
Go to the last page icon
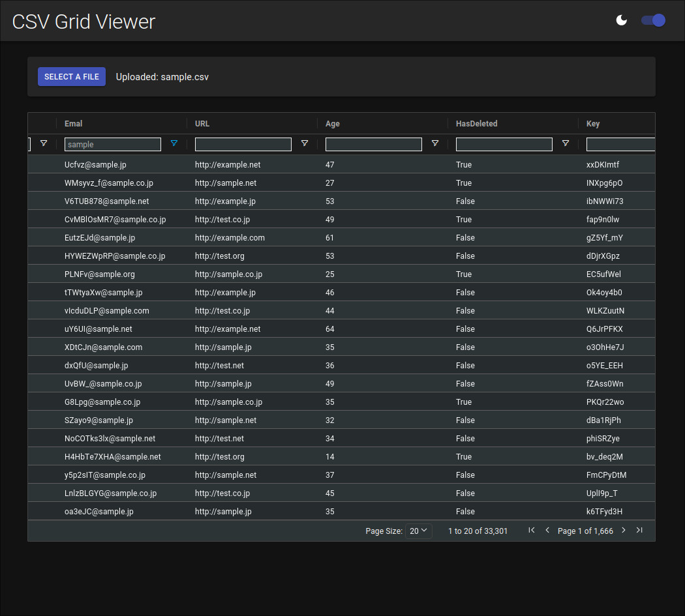[x=639, y=530]
